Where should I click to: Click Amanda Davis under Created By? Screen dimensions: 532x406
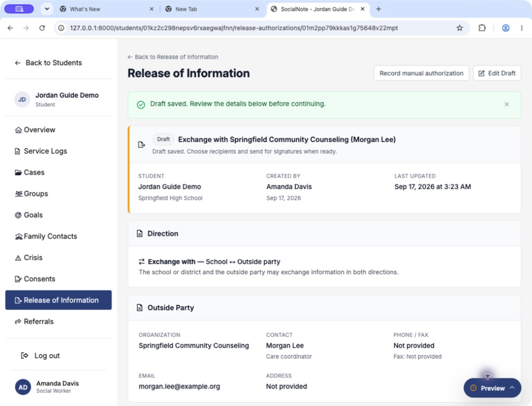pyautogui.click(x=289, y=187)
